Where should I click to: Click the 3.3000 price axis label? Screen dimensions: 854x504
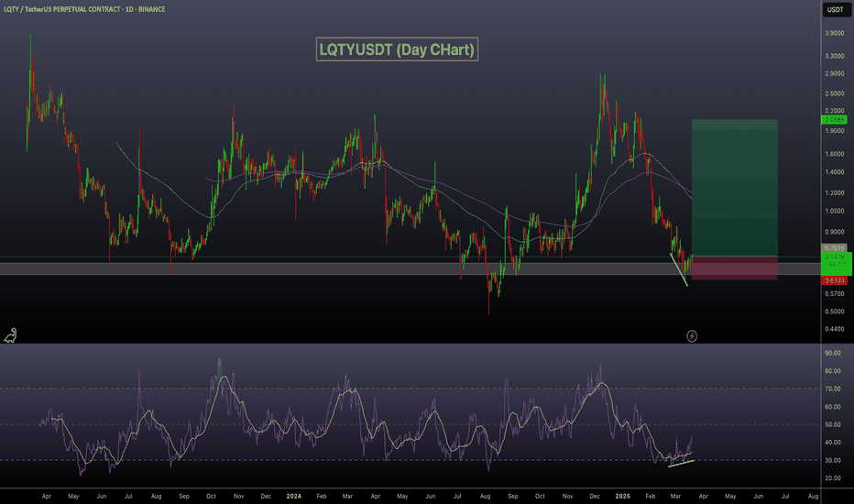point(835,56)
